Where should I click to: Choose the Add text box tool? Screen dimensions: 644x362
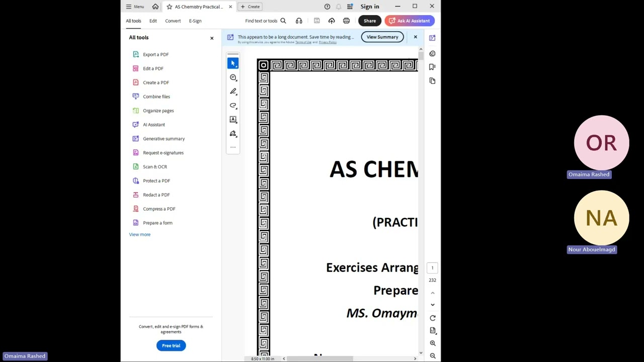(233, 120)
